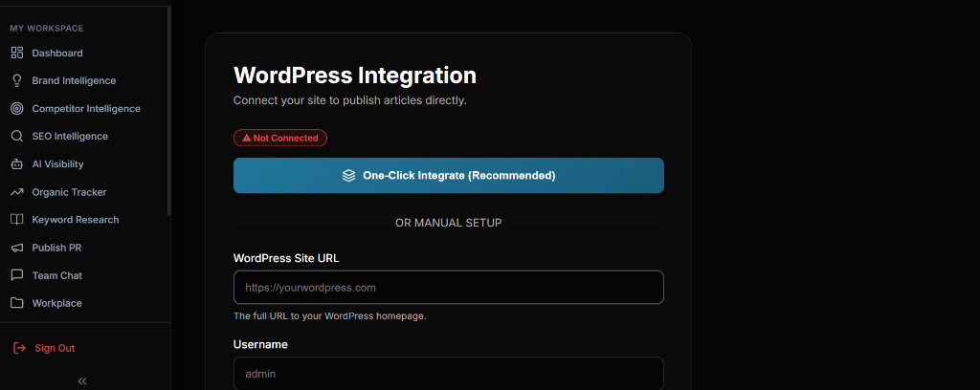Screen dimensions: 980x390
Task: Click 'Connect your site to publish articles directly.'
Action: point(350,100)
